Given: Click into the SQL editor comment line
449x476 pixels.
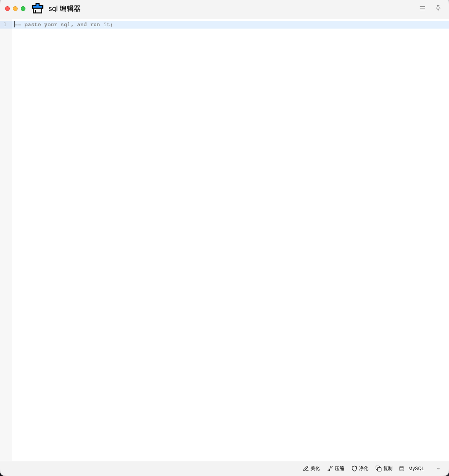Looking at the screenshot, I should pos(230,25).
